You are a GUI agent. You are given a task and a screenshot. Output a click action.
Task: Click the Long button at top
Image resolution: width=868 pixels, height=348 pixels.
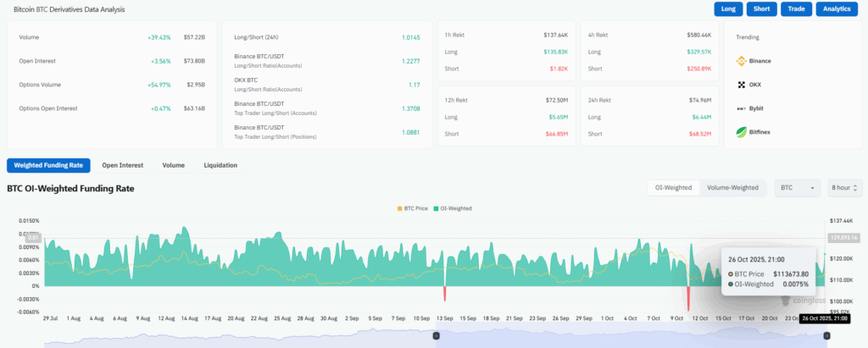point(727,9)
